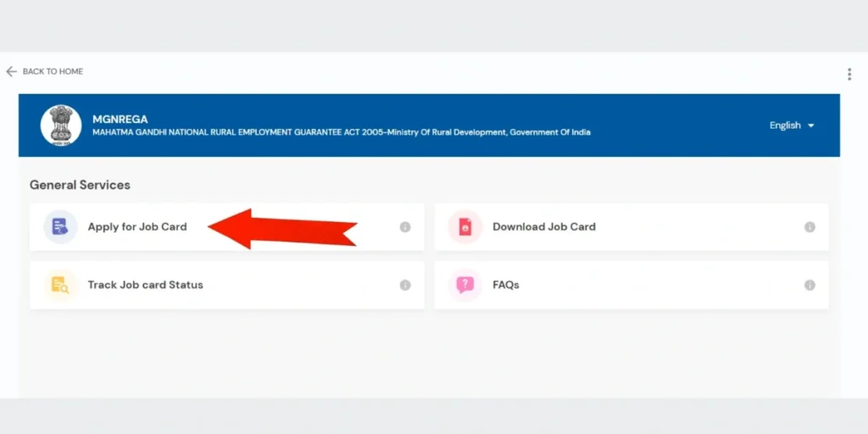Open Track Job card Status service
This screenshot has height=434, width=868.
click(x=227, y=285)
